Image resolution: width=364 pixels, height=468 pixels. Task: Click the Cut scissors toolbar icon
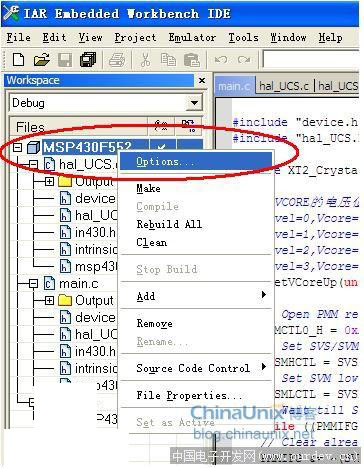pos(145,60)
